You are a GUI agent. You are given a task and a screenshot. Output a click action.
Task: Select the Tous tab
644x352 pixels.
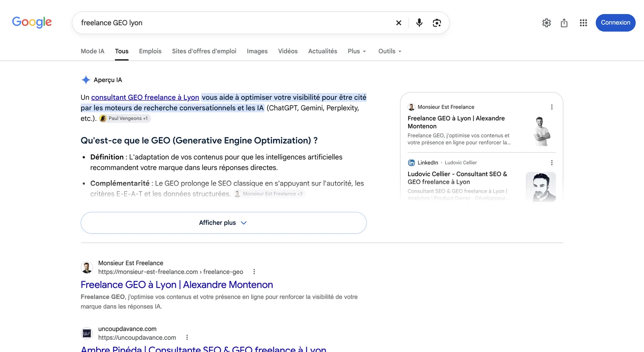(x=122, y=51)
